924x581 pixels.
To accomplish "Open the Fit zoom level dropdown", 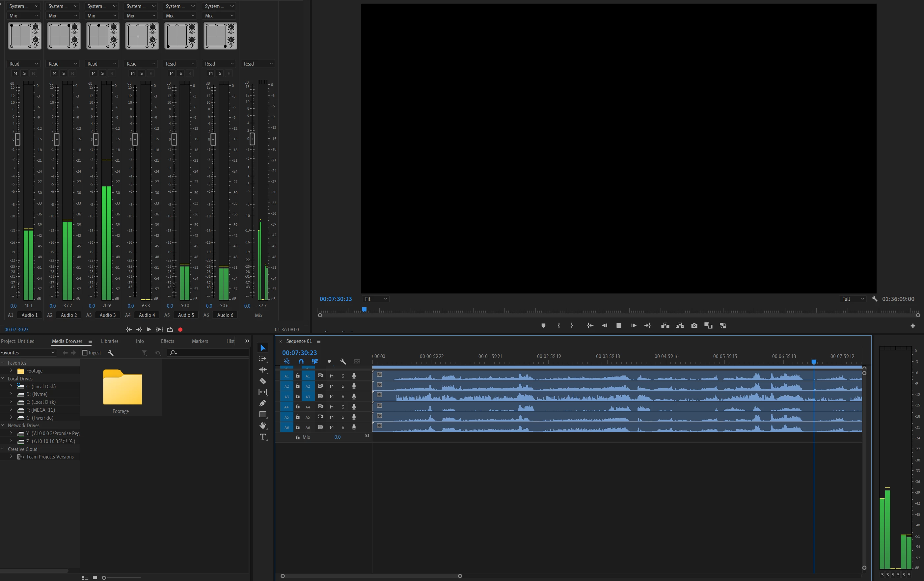I will coord(376,298).
